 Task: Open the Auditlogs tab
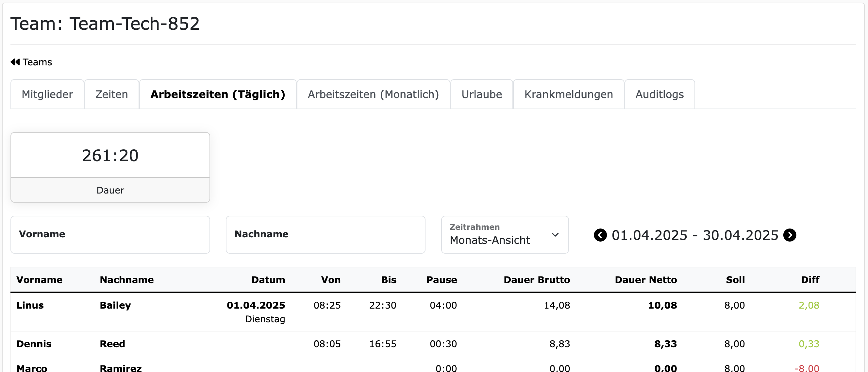[659, 94]
